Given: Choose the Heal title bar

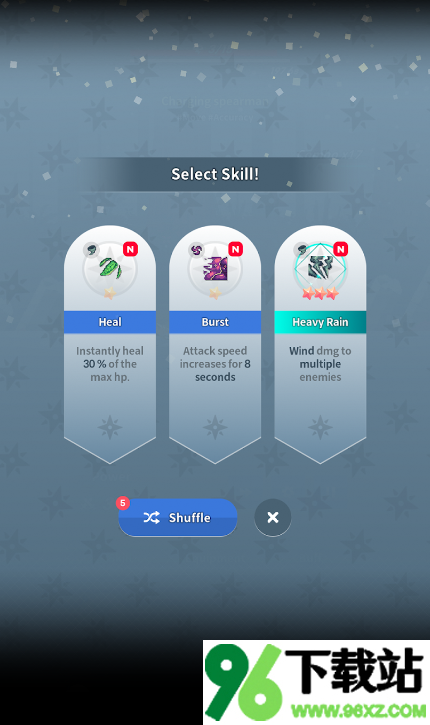Looking at the screenshot, I should pyautogui.click(x=110, y=322).
